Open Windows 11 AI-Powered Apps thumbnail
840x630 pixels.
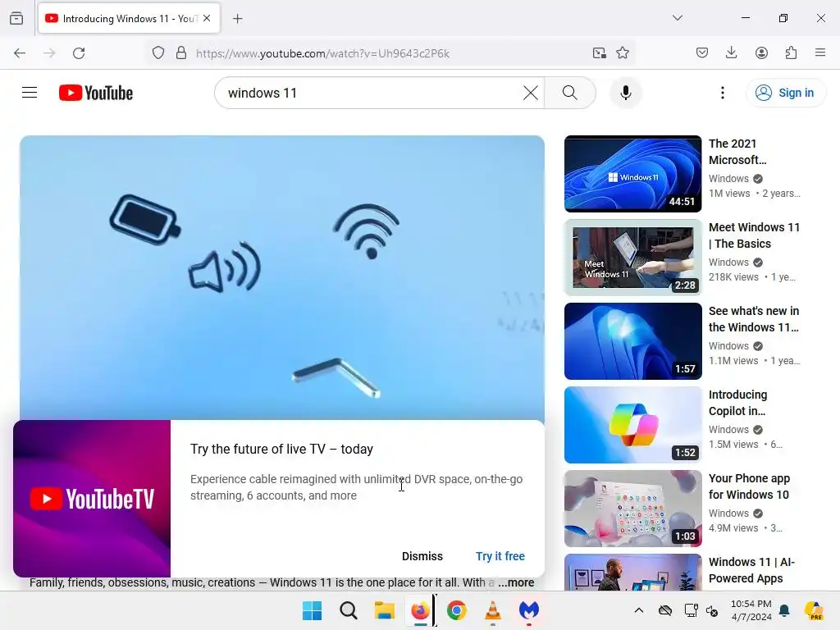coord(632,572)
